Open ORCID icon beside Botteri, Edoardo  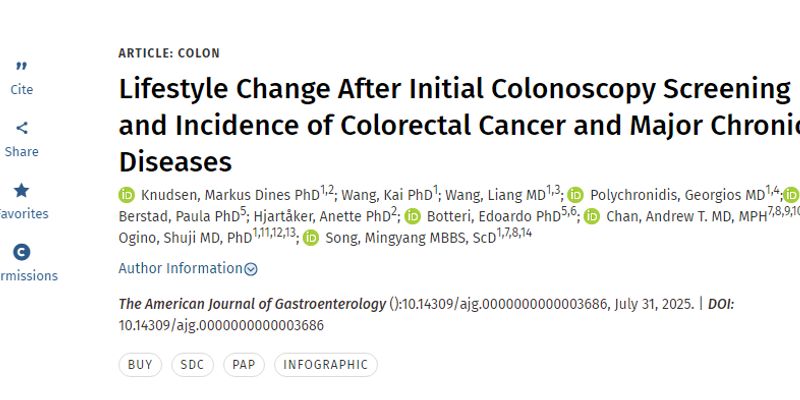[411, 217]
